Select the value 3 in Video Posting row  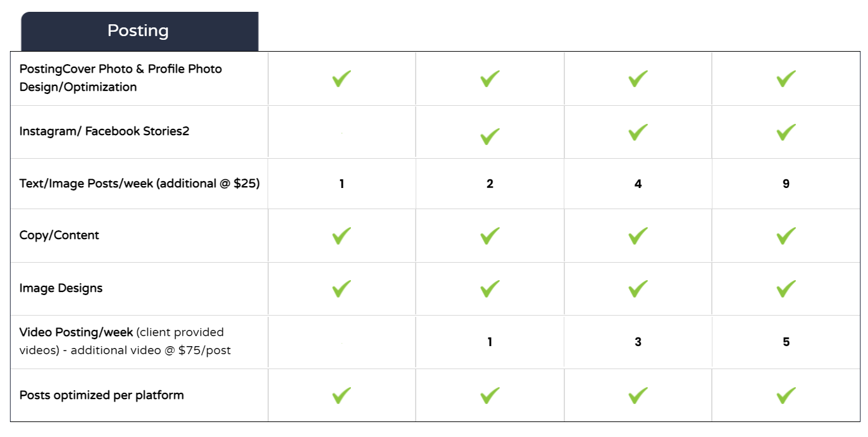coord(638,342)
